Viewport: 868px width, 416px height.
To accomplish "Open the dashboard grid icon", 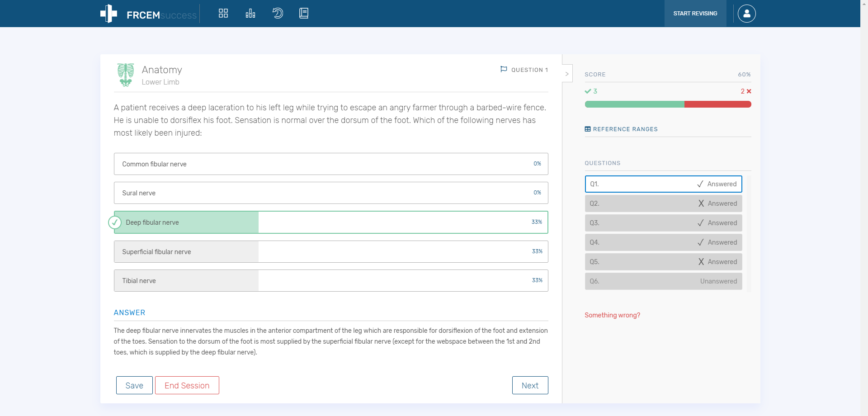I will click(x=223, y=13).
